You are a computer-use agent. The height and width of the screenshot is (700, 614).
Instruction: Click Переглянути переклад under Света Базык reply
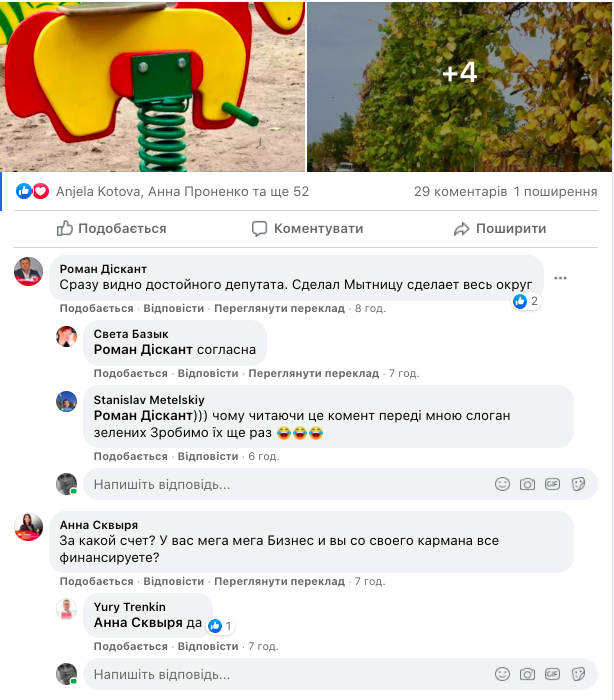[x=314, y=373]
